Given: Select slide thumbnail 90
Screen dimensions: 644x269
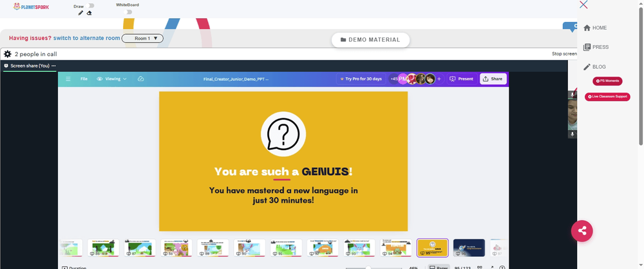Looking at the screenshot, I should 249,248.
